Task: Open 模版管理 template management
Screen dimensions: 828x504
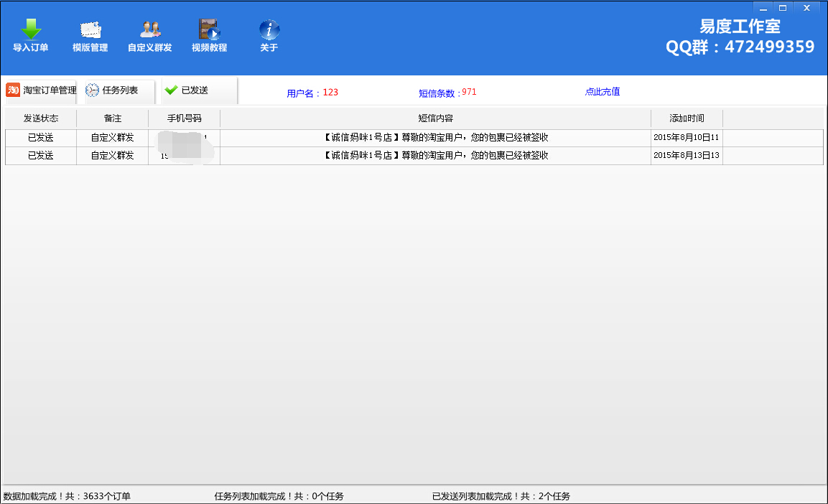Action: [x=88, y=29]
